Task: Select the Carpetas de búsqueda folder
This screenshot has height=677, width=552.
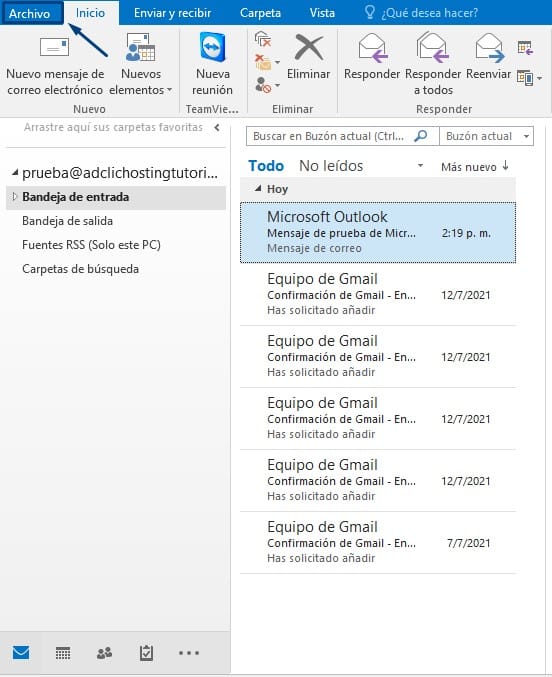Action: pyautogui.click(x=80, y=269)
